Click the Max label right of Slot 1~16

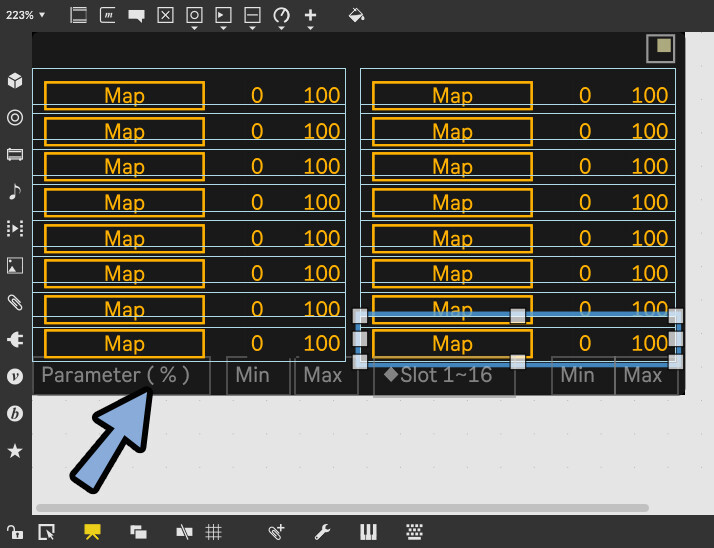click(x=643, y=375)
